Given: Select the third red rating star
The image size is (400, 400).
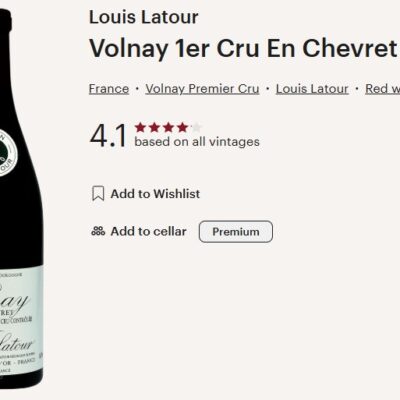Looking at the screenshot, I should (x=168, y=127).
